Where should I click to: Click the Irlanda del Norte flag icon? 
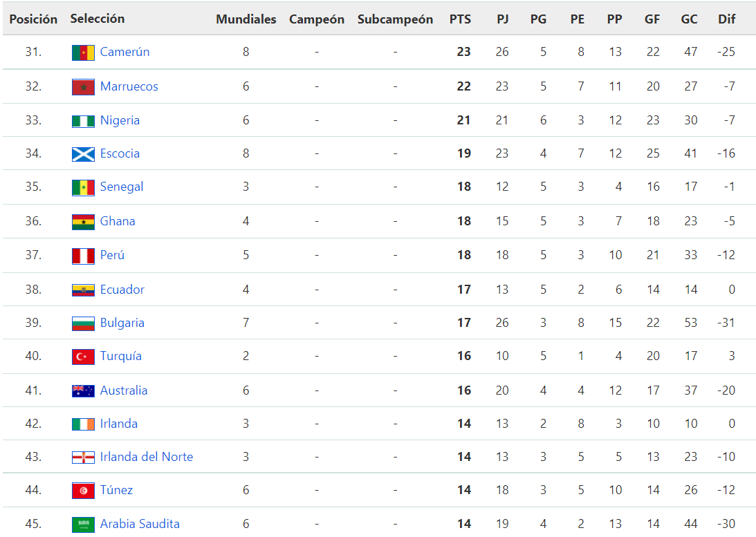pyautogui.click(x=83, y=458)
